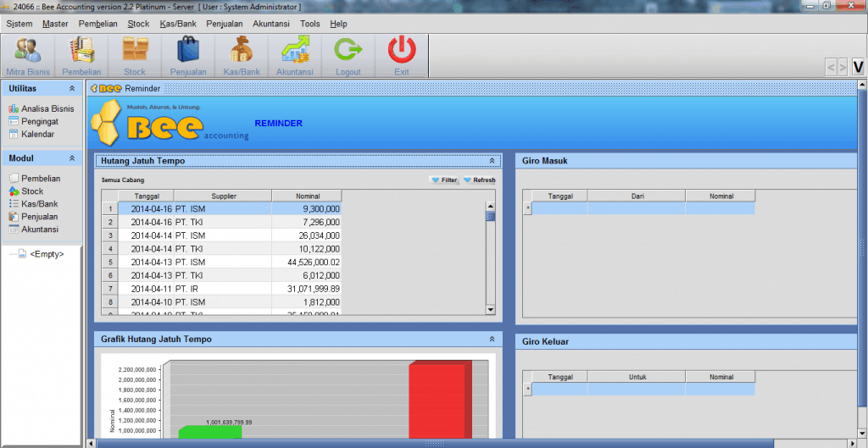Image resolution: width=868 pixels, height=448 pixels.
Task: Click Nominal header in Giro Keluar
Action: click(721, 377)
